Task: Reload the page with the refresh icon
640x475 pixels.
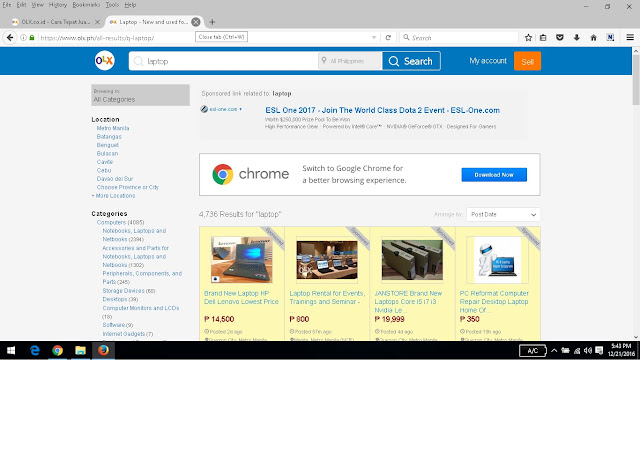Action: coord(388,38)
